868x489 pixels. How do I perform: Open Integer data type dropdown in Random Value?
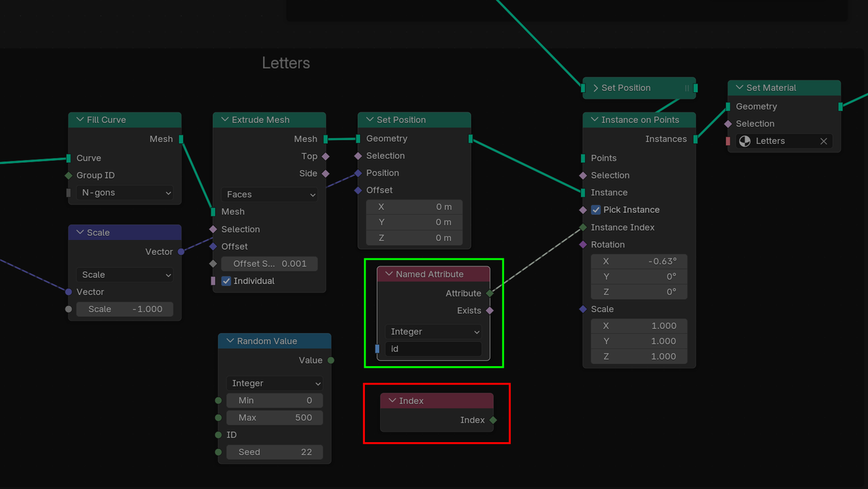(275, 383)
